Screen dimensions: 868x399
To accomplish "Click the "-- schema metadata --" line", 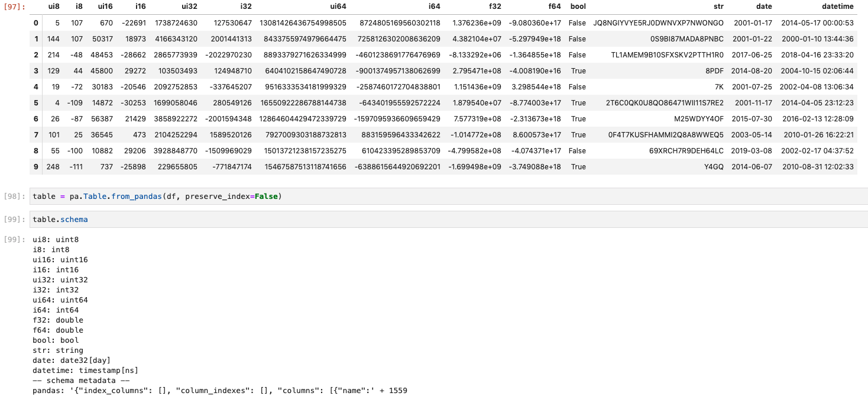I will tap(81, 381).
